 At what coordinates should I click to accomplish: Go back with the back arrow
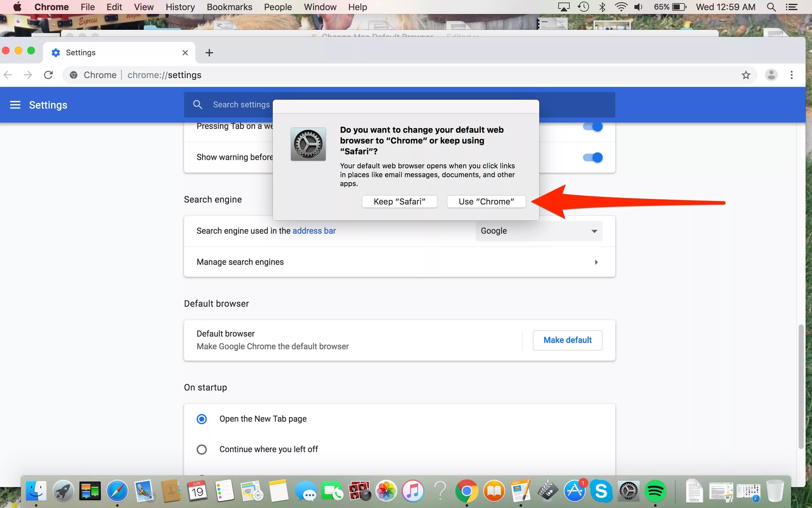click(8, 75)
